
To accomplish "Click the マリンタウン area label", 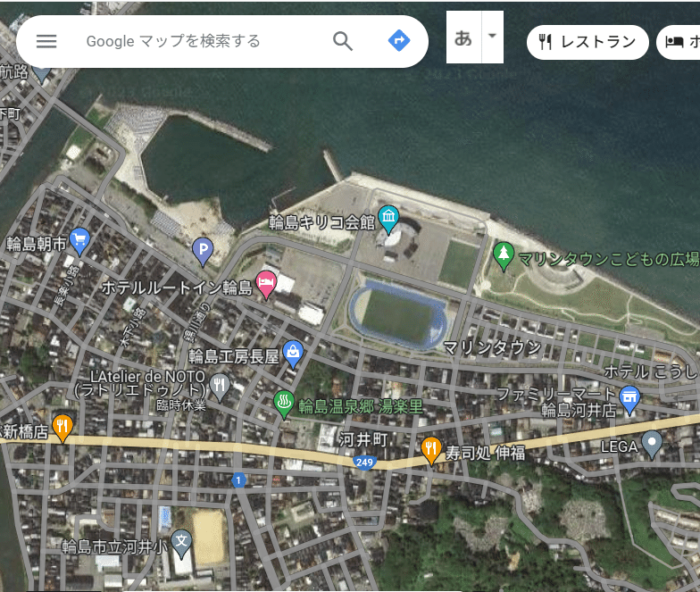I will pos(492,348).
